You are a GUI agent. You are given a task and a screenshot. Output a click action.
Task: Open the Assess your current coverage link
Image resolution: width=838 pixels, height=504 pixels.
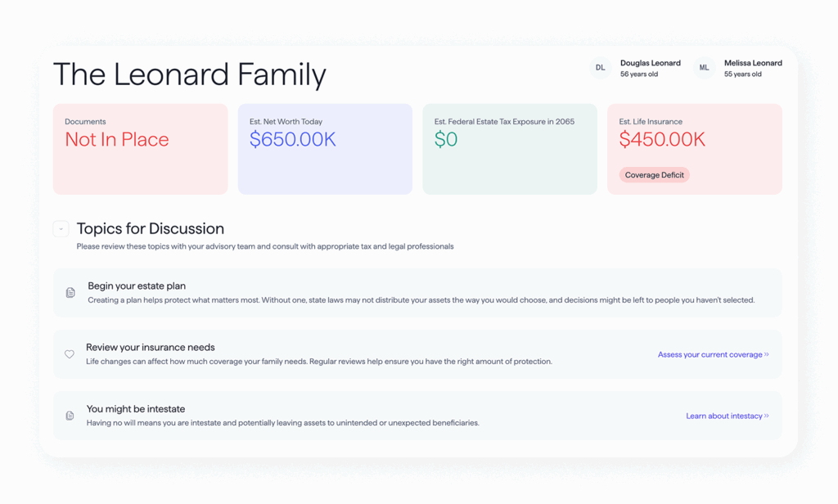point(710,355)
